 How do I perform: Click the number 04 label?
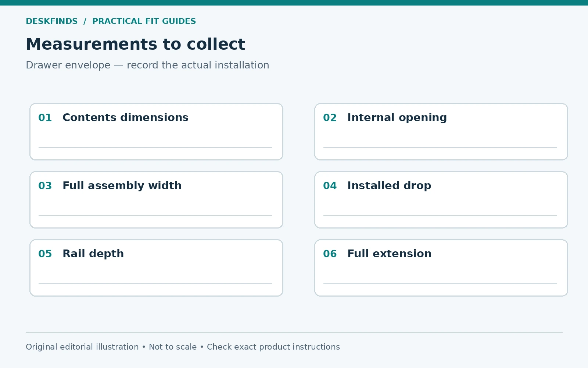tap(330, 186)
